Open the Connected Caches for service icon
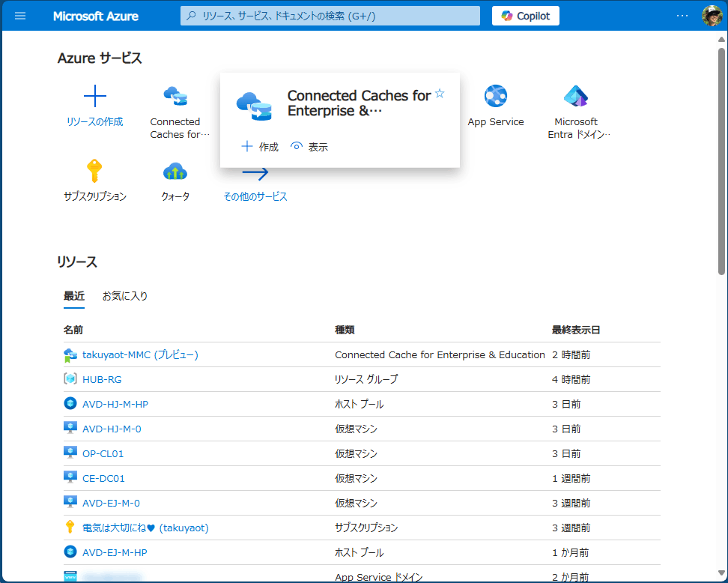Viewport: 728px width, 583px height. point(175,96)
